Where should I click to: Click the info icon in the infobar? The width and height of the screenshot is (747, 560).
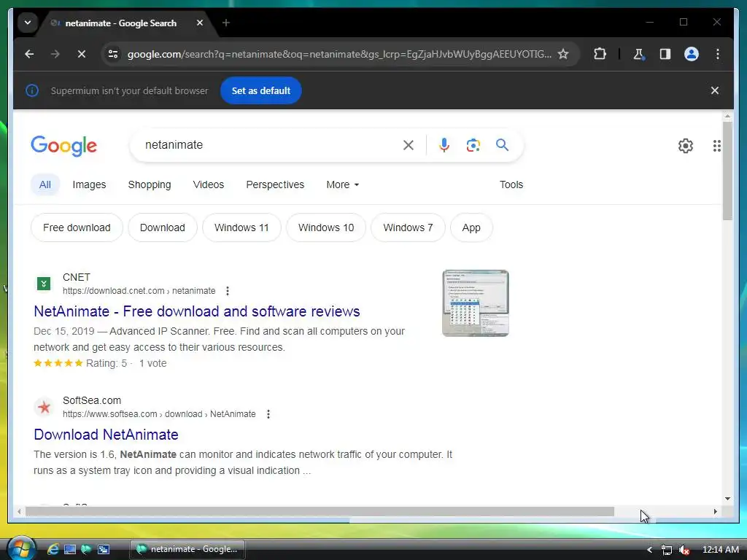pyautogui.click(x=32, y=90)
